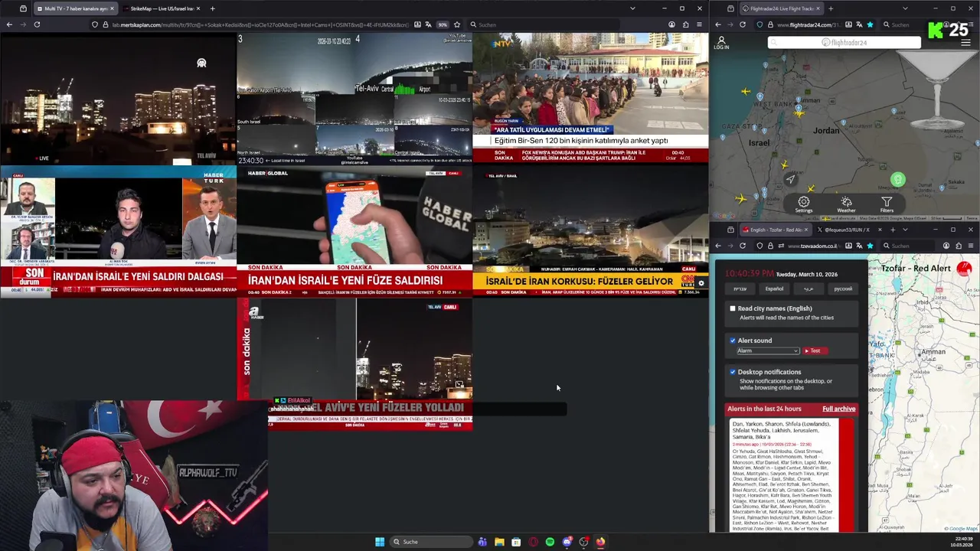Click the Haber Global phone stream
This screenshot has height=551, width=980.
pyautogui.click(x=354, y=232)
